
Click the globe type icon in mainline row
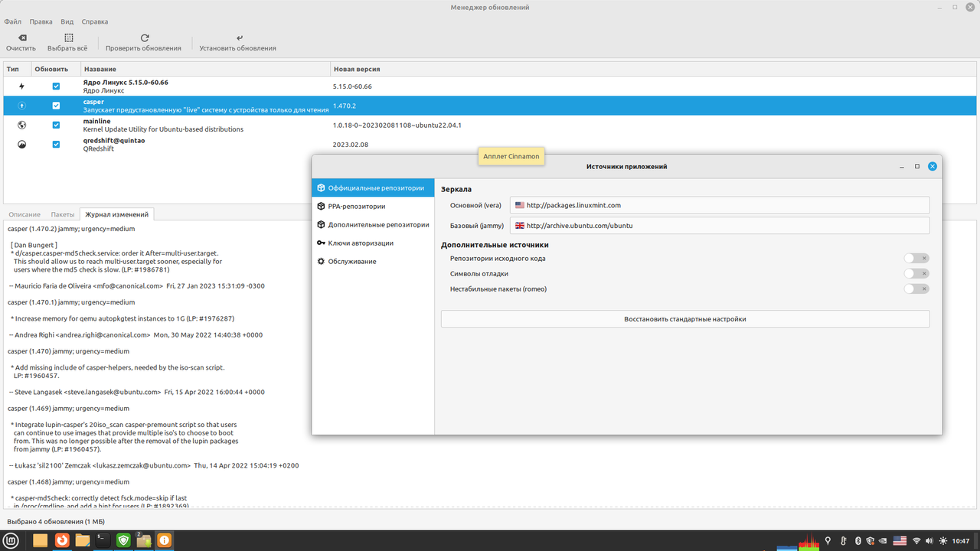pos(21,125)
